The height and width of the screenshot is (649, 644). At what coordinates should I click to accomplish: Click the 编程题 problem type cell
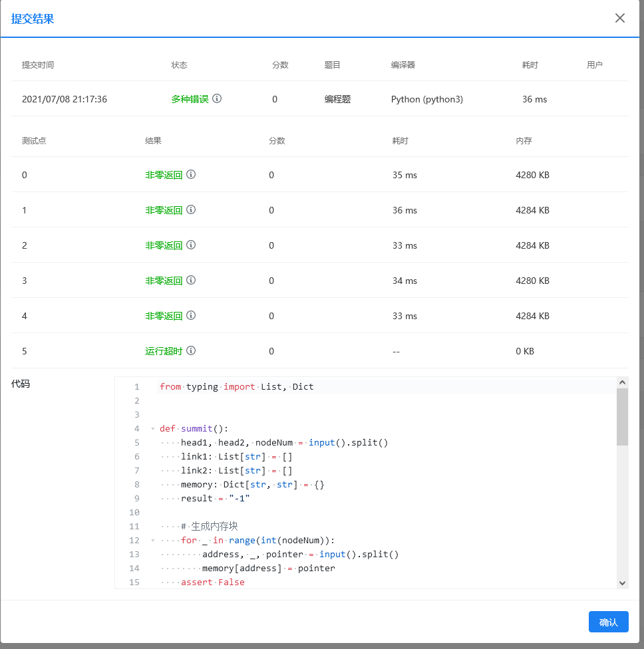click(337, 99)
